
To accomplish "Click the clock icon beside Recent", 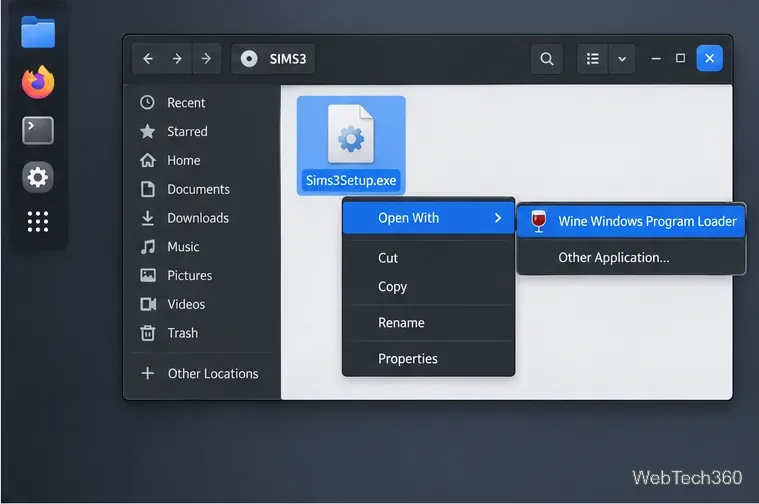I will click(x=147, y=102).
